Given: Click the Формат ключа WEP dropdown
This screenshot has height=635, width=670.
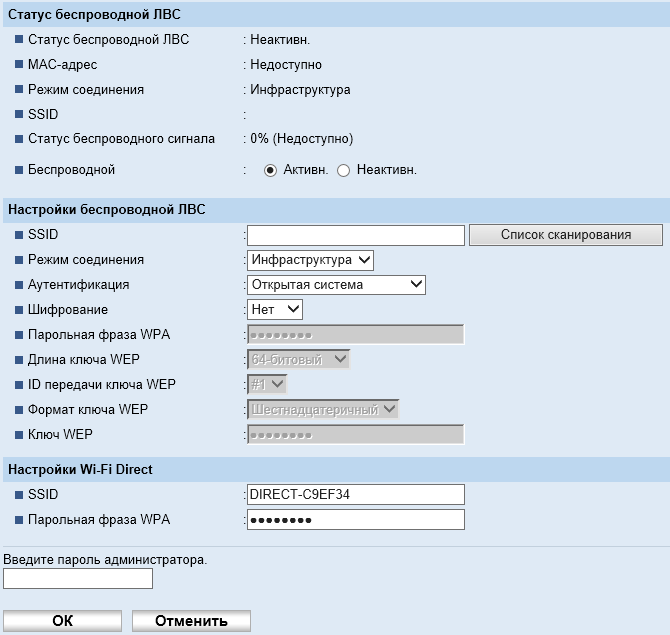Looking at the screenshot, I should [323, 409].
